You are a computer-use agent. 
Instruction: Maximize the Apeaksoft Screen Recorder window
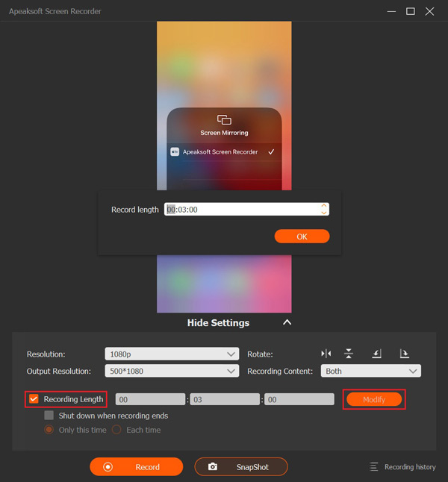(x=411, y=11)
